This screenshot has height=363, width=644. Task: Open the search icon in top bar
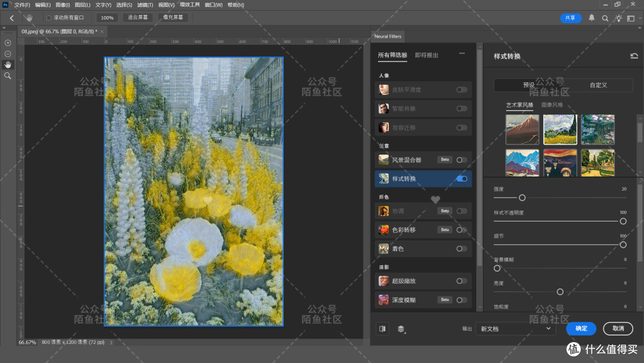(605, 18)
